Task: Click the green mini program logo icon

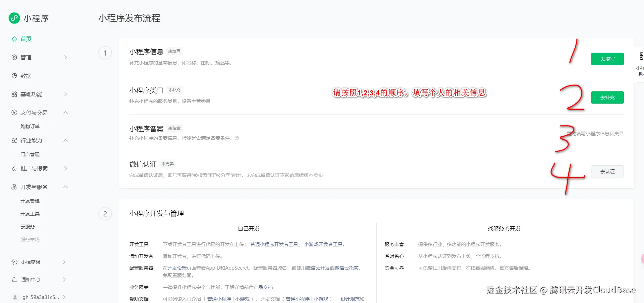Action: click(x=14, y=18)
